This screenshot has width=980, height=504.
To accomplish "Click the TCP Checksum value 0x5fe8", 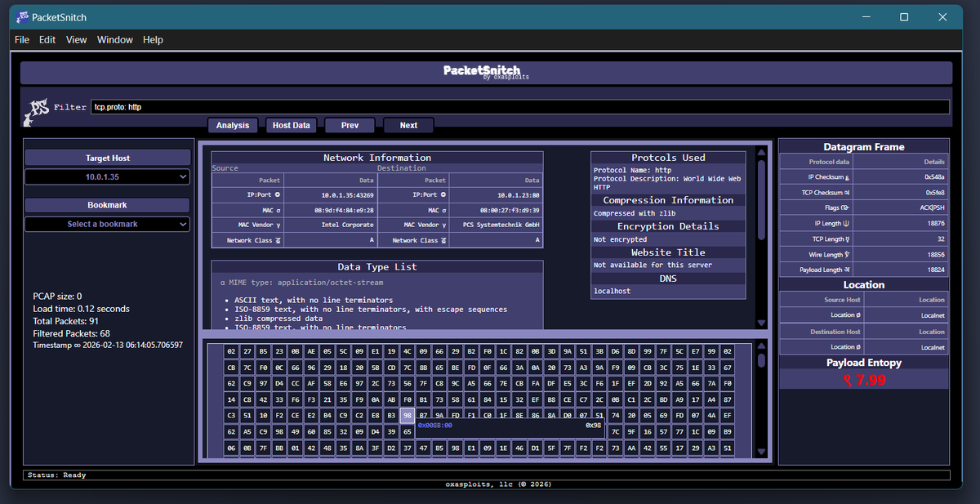I will 935,193.
